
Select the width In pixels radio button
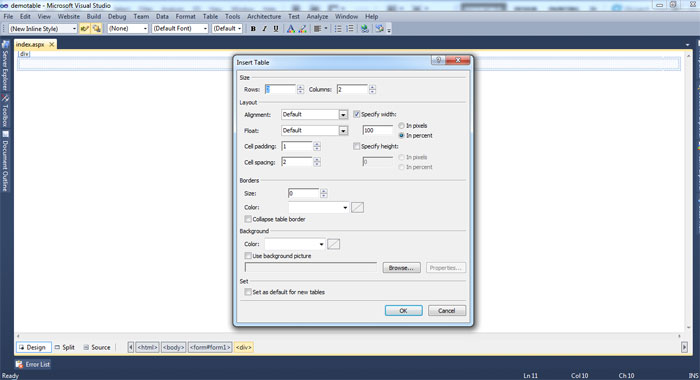401,126
